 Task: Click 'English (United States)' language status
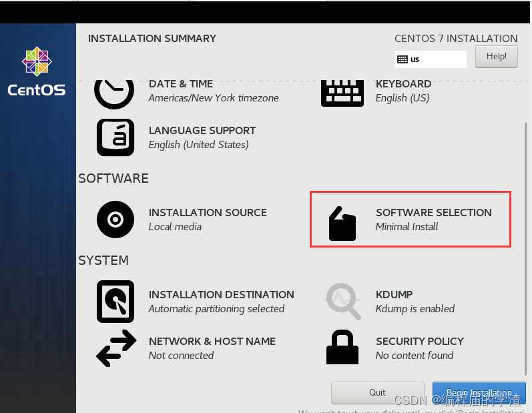[198, 145]
